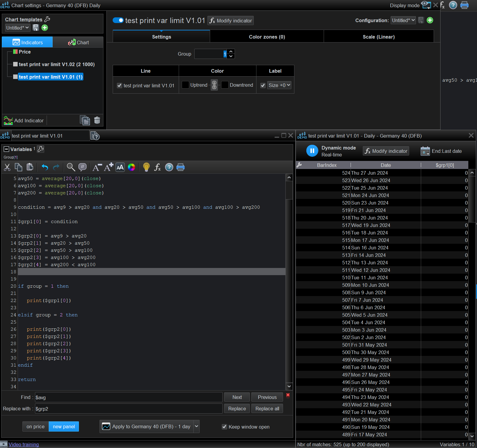
Task: Uncheck the Keep window open checkbox
Action: tap(224, 427)
